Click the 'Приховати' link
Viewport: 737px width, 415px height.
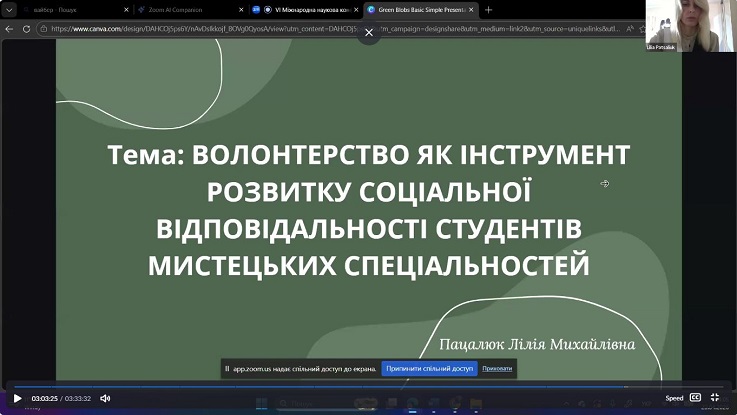[x=497, y=368]
